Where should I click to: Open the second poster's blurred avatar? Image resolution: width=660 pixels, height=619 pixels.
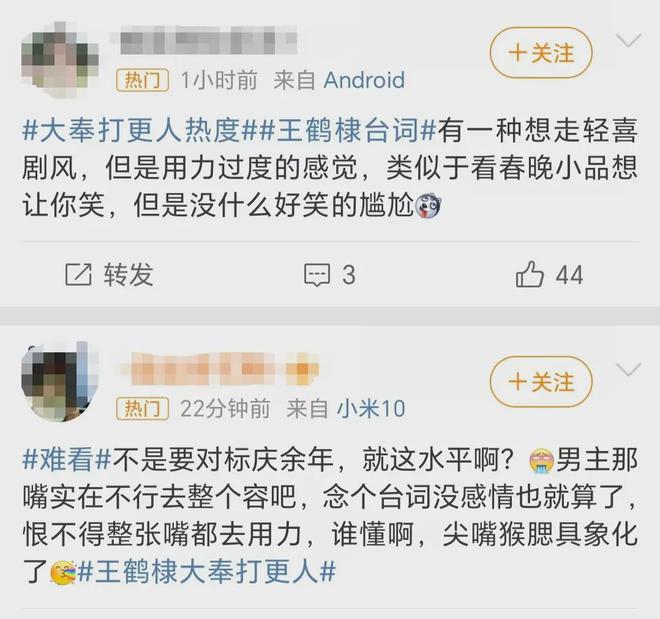click(x=60, y=382)
